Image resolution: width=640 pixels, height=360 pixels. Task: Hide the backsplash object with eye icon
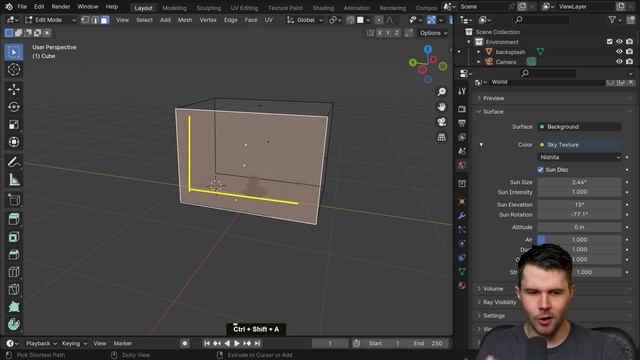(619, 52)
